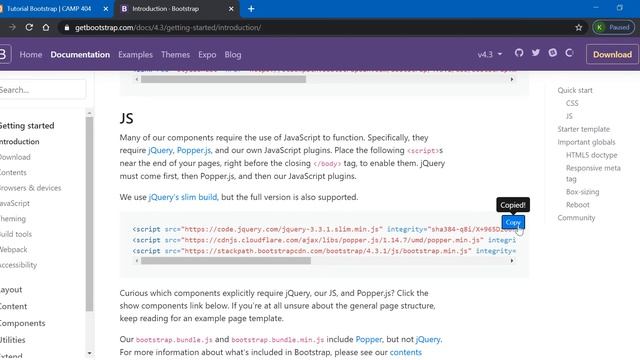Screen dimensions: 640x360
Task: Open Build tools page in sidebar
Action: (x=16, y=234)
